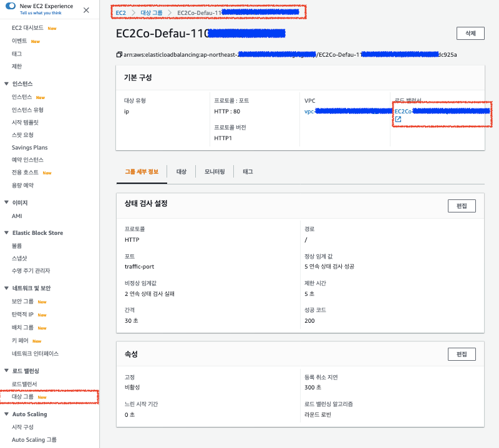Open the load balancer external link icon

[398, 120]
